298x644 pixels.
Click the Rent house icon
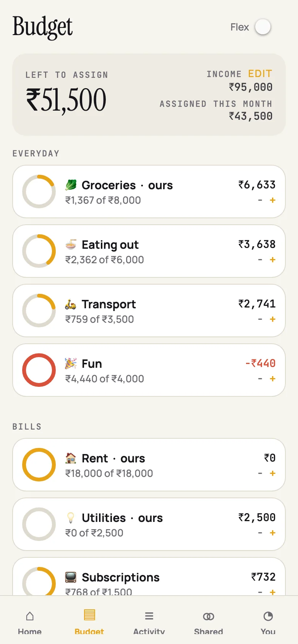coord(71,458)
